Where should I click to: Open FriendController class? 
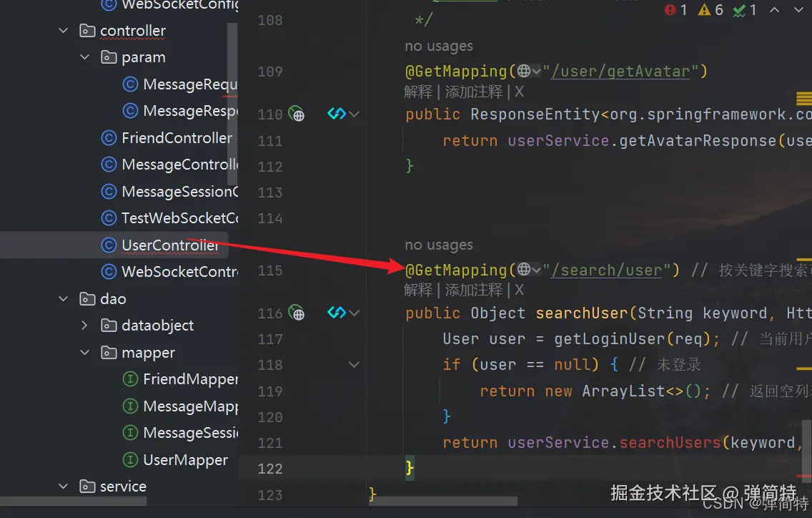[x=177, y=138]
